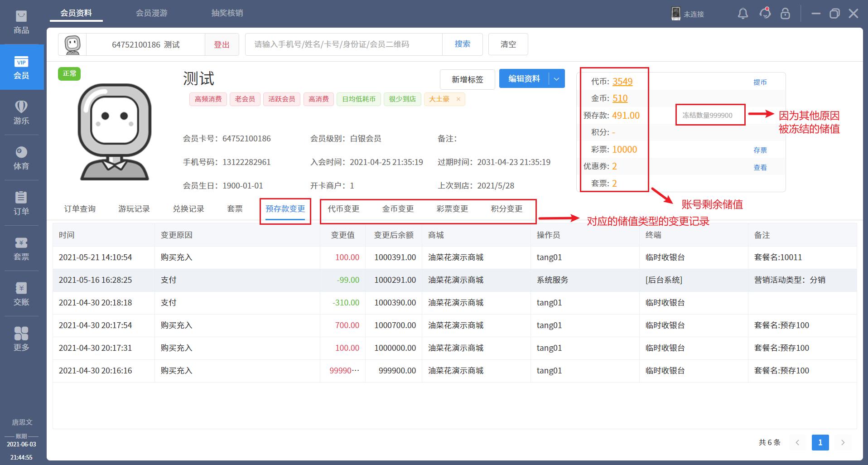Click the 未连接 device status icon
Viewport: 868px width, 465px height.
pos(676,14)
